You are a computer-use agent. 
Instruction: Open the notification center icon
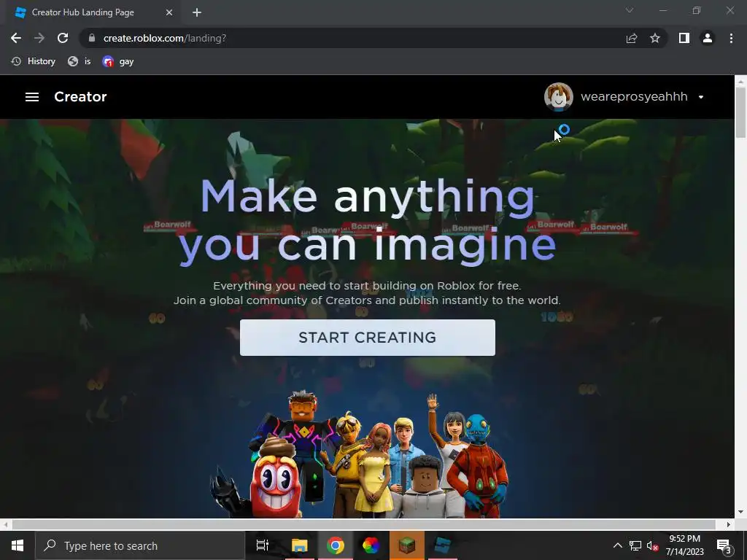724,545
